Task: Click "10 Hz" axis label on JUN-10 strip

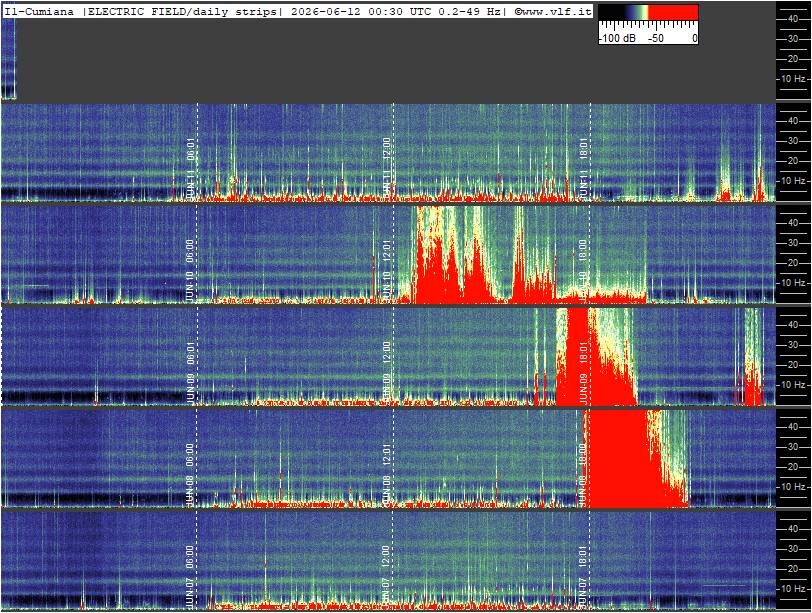Action: (793, 283)
